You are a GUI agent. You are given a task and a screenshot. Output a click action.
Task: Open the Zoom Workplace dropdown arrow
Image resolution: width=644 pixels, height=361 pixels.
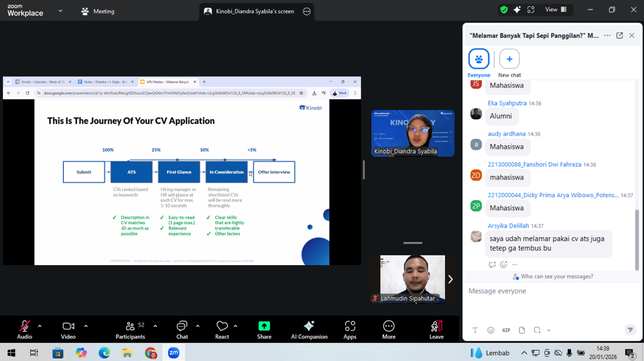coord(60,11)
